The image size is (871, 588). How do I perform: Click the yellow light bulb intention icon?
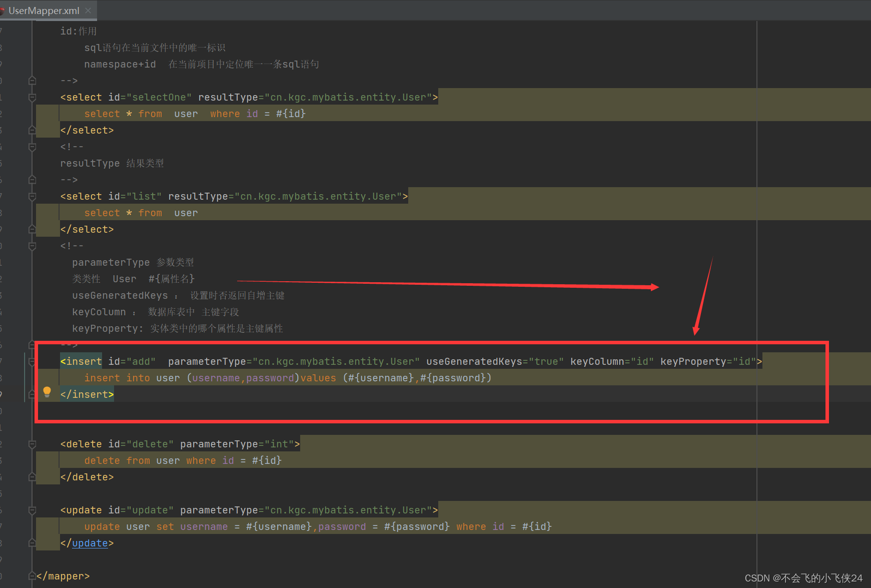[47, 392]
